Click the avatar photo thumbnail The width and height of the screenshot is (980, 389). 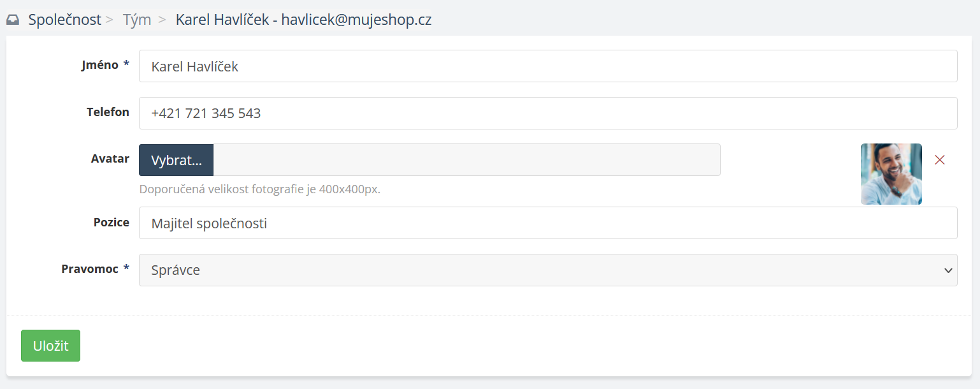coord(891,174)
